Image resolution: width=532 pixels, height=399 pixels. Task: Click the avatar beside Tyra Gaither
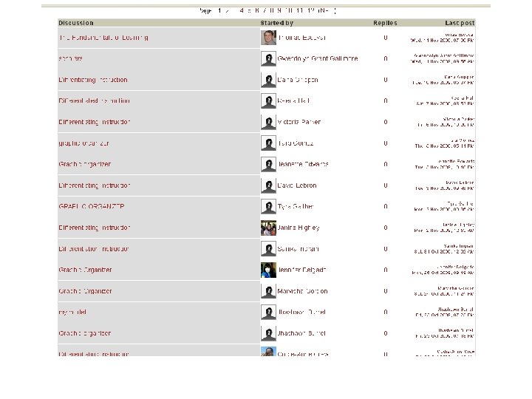(268, 207)
